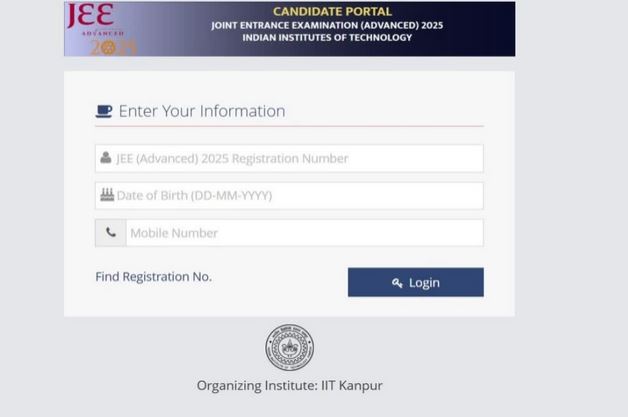Image resolution: width=628 pixels, height=417 pixels.
Task: Click the Candidate Portal banner title
Action: coord(332,11)
